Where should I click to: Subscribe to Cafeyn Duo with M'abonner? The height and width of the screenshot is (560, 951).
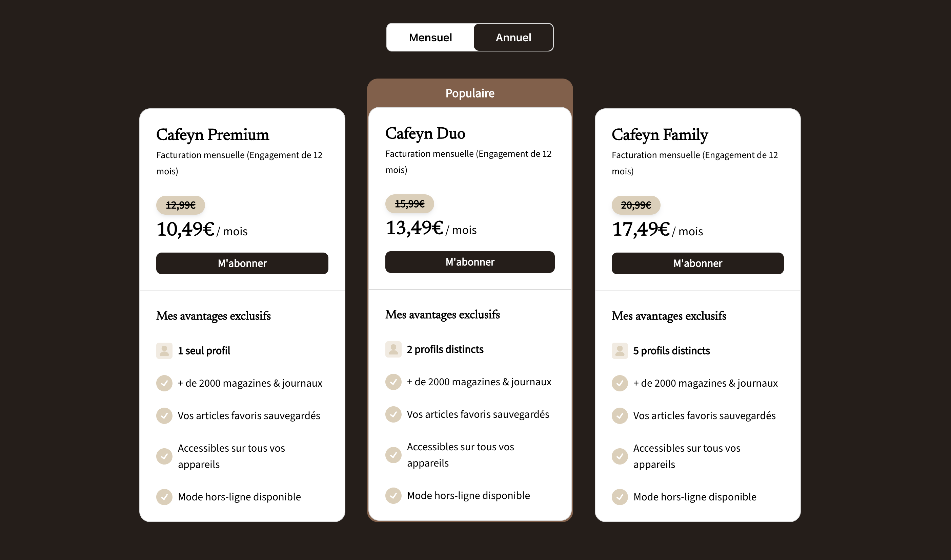tap(470, 262)
